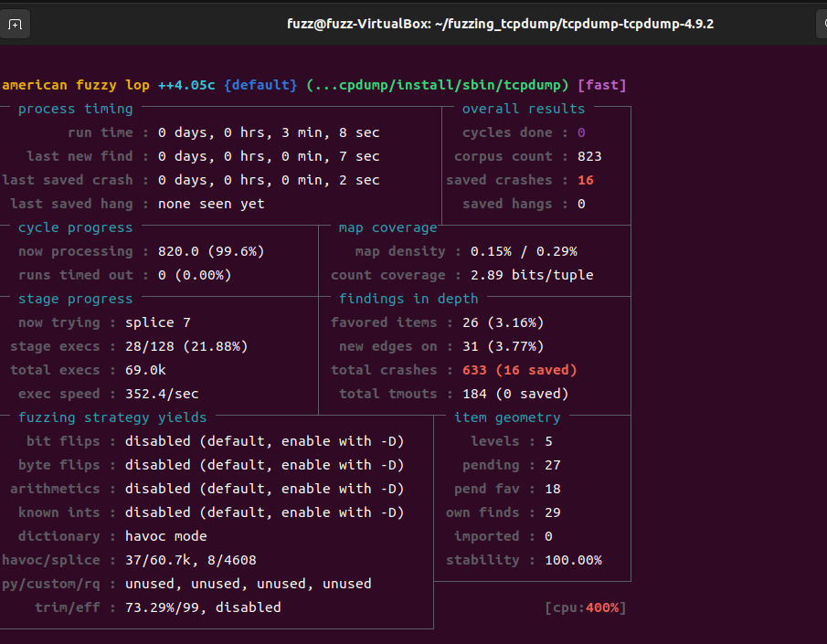Click the 'overall results' section header
Viewport: 827px width, 644px height.
click(524, 109)
